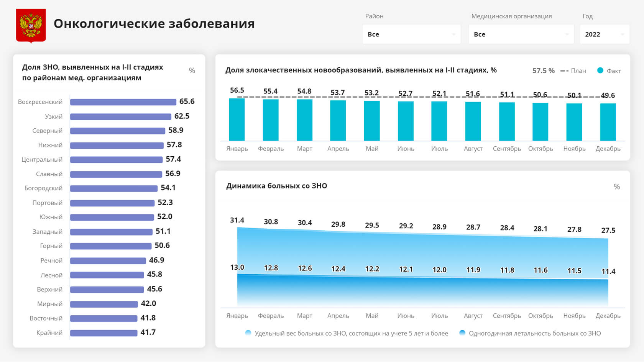
Task: Click the 27.5 December data label
Action: click(608, 231)
